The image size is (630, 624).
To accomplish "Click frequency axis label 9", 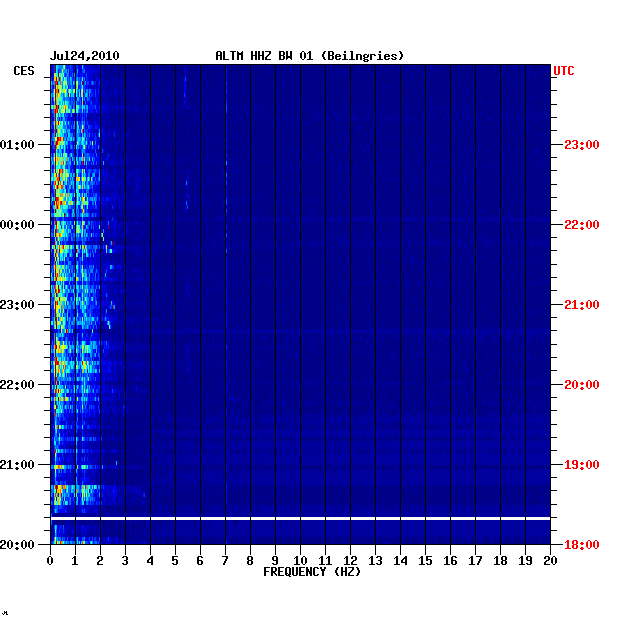I will click(x=275, y=561).
